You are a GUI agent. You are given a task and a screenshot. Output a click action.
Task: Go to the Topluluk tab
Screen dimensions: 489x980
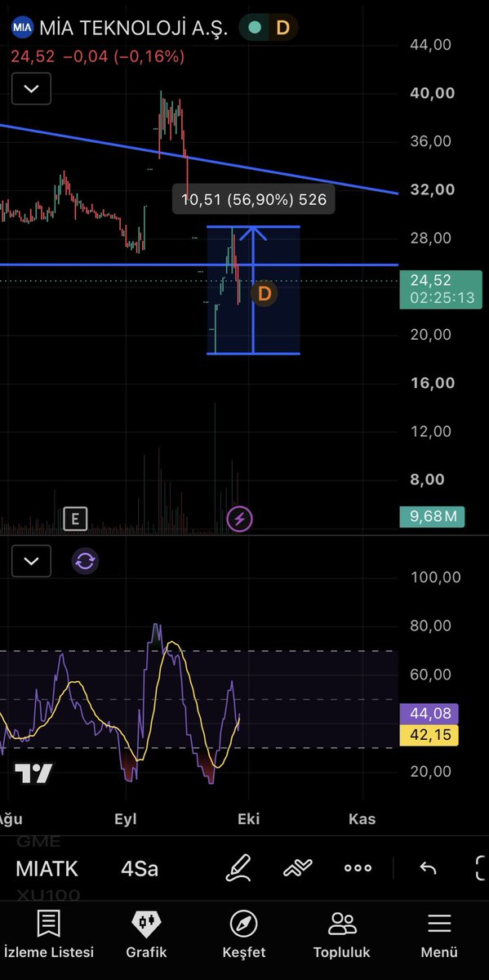click(342, 934)
